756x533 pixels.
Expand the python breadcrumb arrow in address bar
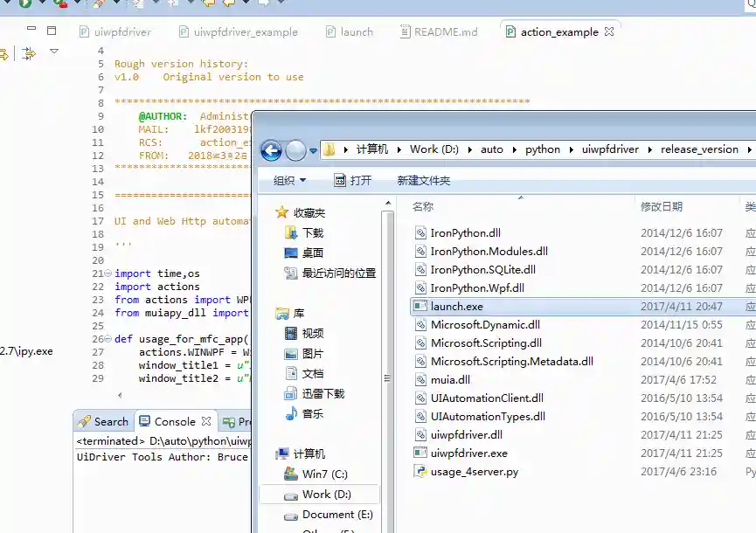[x=570, y=149]
